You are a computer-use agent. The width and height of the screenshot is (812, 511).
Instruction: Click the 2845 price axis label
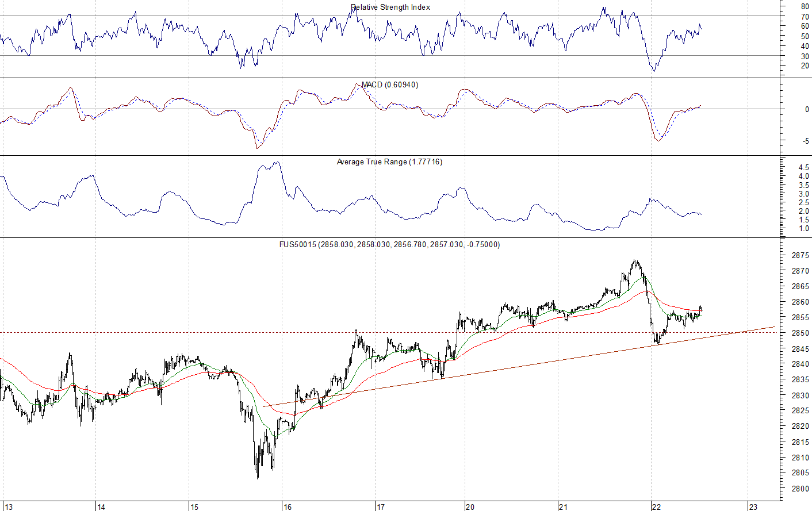coord(800,348)
